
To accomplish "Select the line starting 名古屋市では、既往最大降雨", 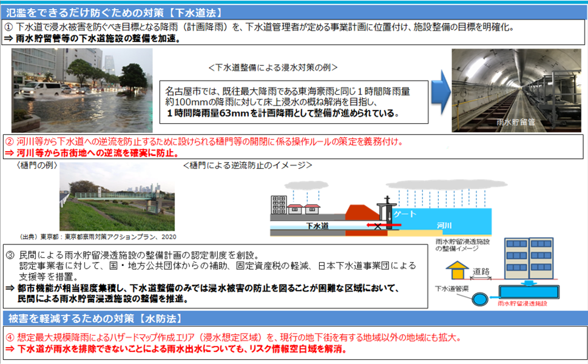I will click(288, 92).
